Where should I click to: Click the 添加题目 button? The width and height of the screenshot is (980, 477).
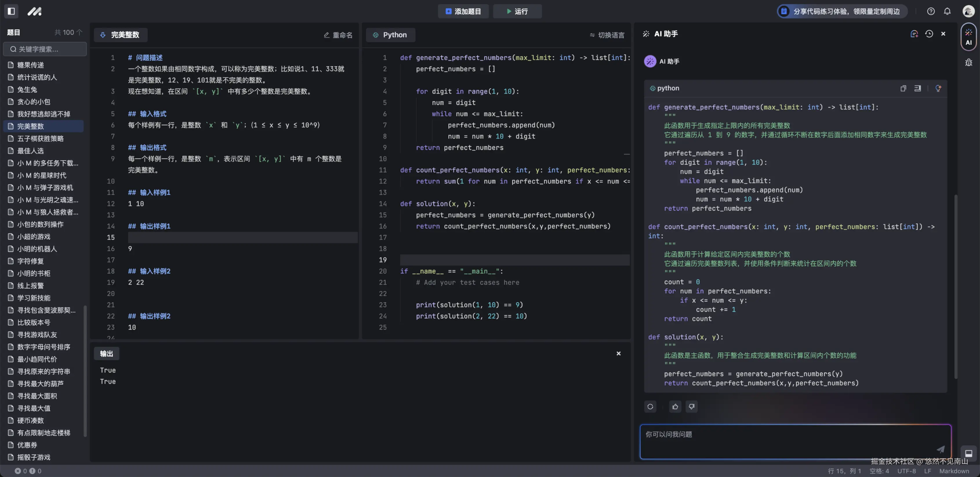point(463,11)
